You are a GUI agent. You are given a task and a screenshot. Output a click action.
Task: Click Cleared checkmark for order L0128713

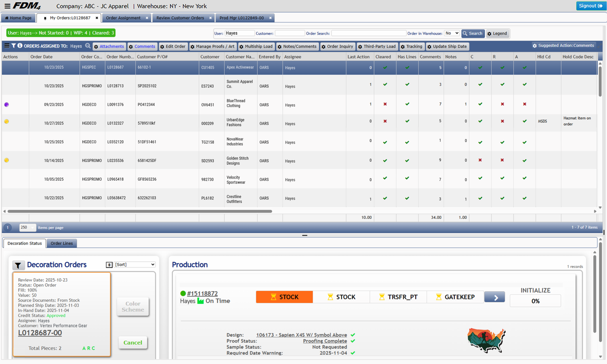(x=385, y=85)
